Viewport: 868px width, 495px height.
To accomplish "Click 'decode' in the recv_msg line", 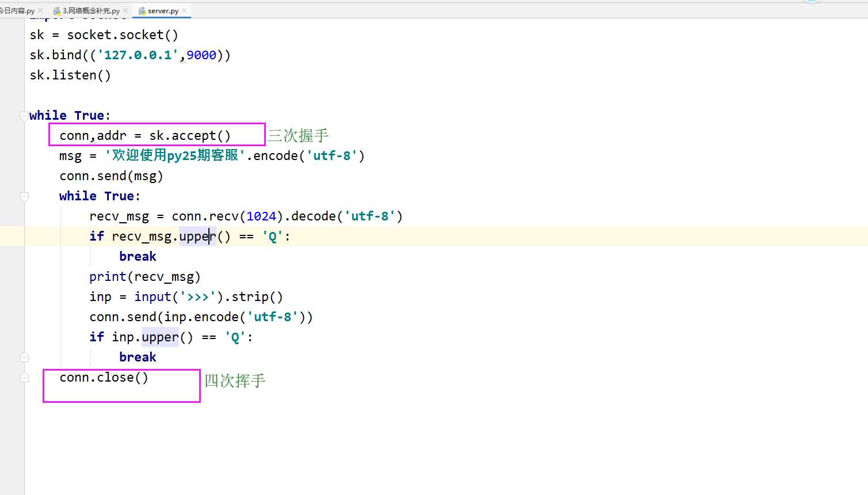I will 313,216.
